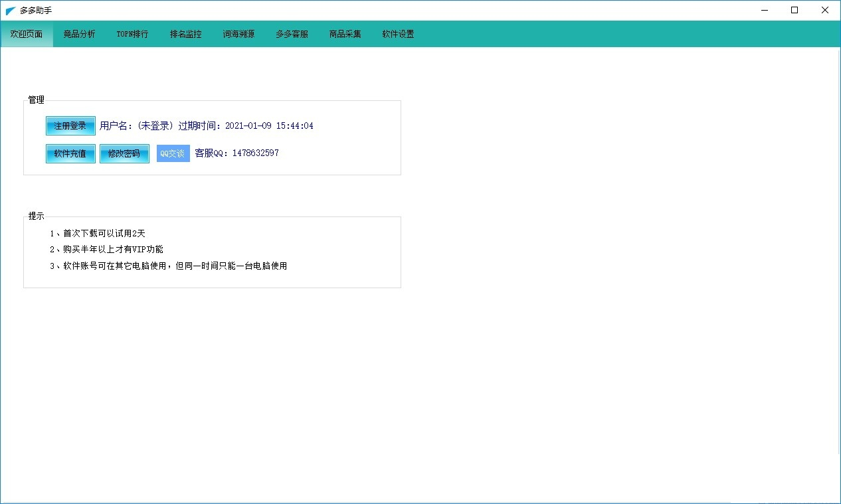Maximize the 多多助手 window
The image size is (841, 504).
pyautogui.click(x=794, y=10)
